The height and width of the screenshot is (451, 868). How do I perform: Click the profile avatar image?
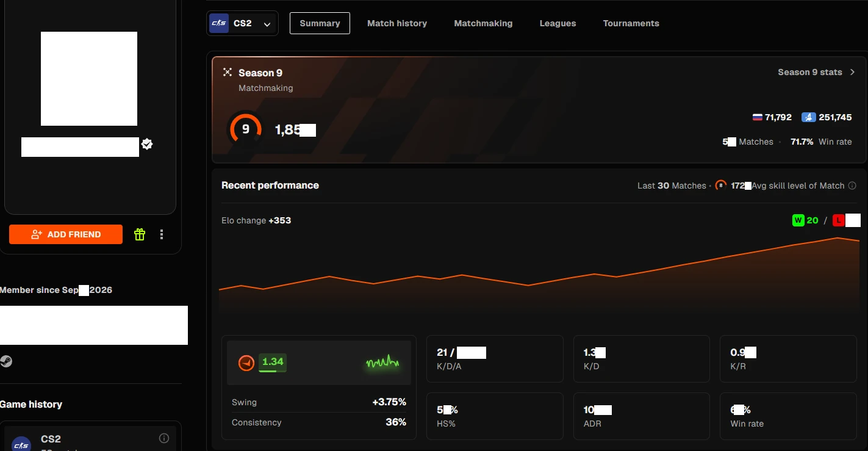tap(89, 79)
